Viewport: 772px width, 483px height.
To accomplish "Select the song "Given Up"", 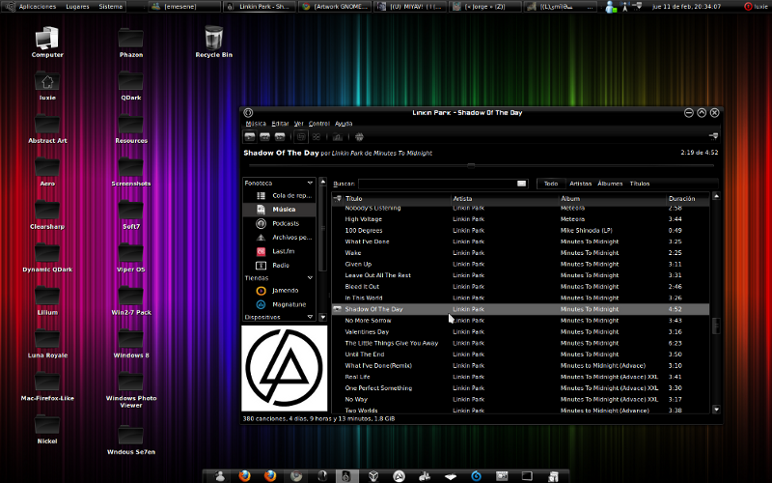I will 520,264.
